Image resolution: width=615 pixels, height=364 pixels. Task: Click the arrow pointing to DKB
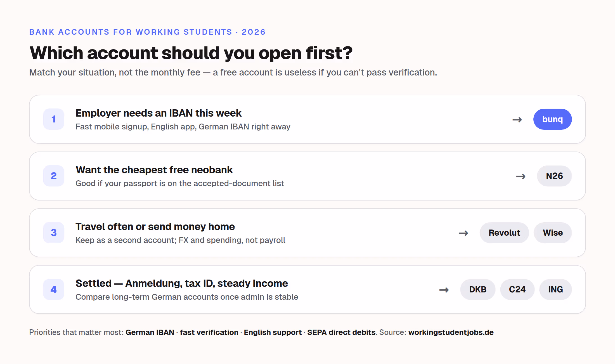click(444, 290)
